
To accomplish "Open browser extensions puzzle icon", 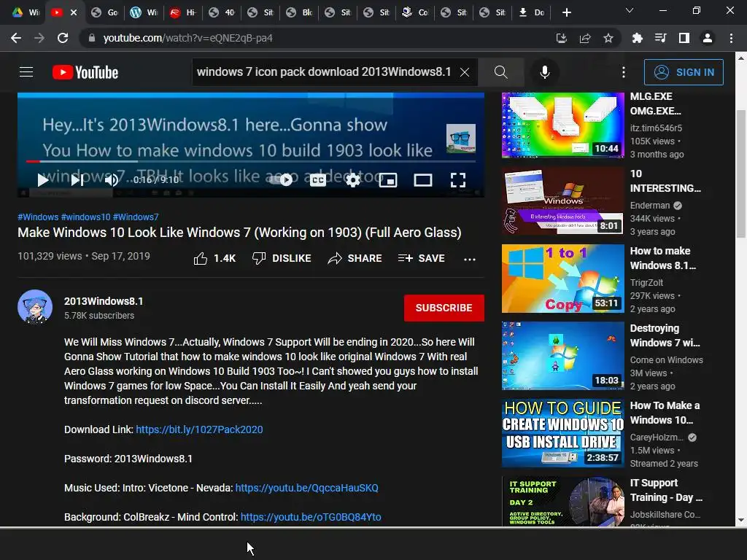I will point(638,38).
